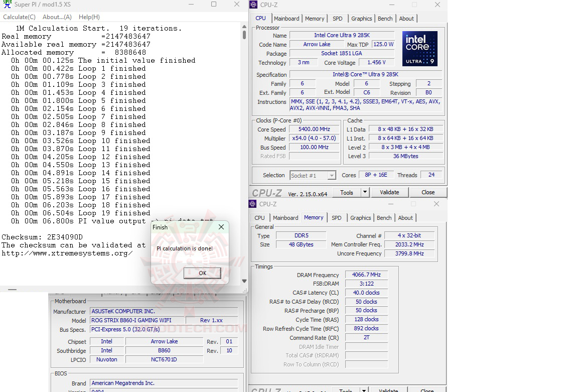This screenshot has height=392, width=578.
Task: Click the Super PI vertical scrollbar thumb
Action: coord(244,35)
